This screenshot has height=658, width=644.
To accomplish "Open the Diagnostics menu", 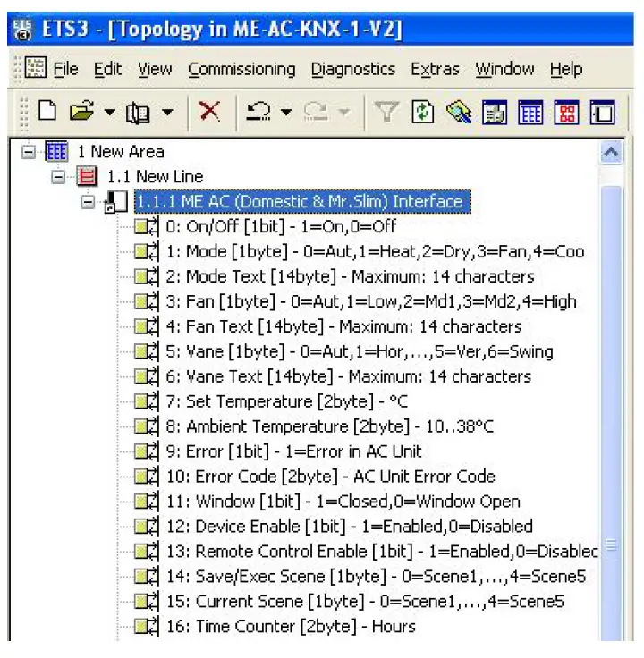I will 353,69.
